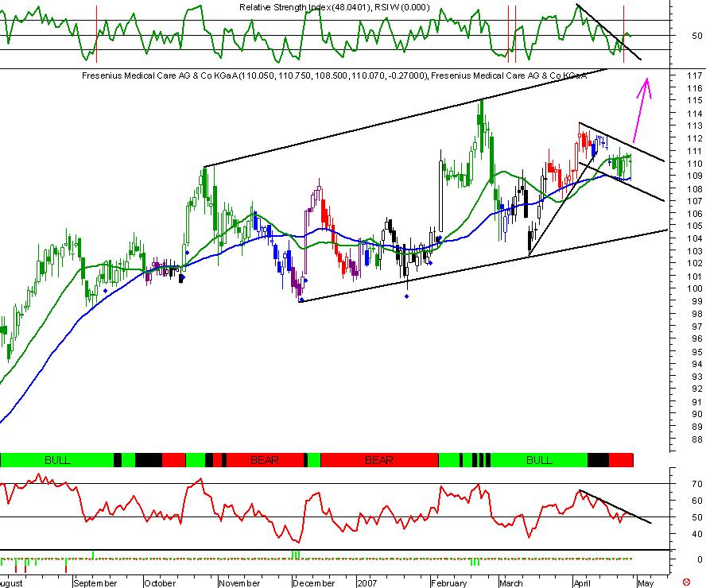Click the 110 price axis label
The image size is (706, 588).
tap(695, 164)
